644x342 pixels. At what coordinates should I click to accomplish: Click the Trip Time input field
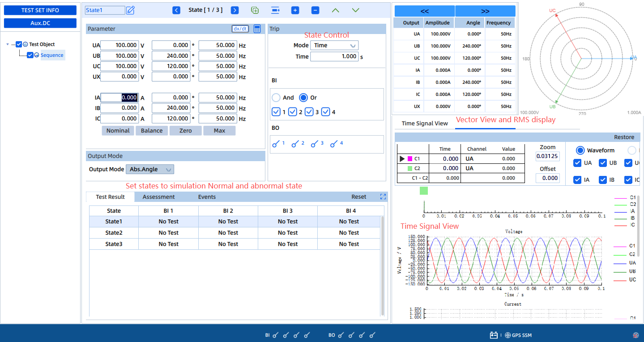point(334,56)
